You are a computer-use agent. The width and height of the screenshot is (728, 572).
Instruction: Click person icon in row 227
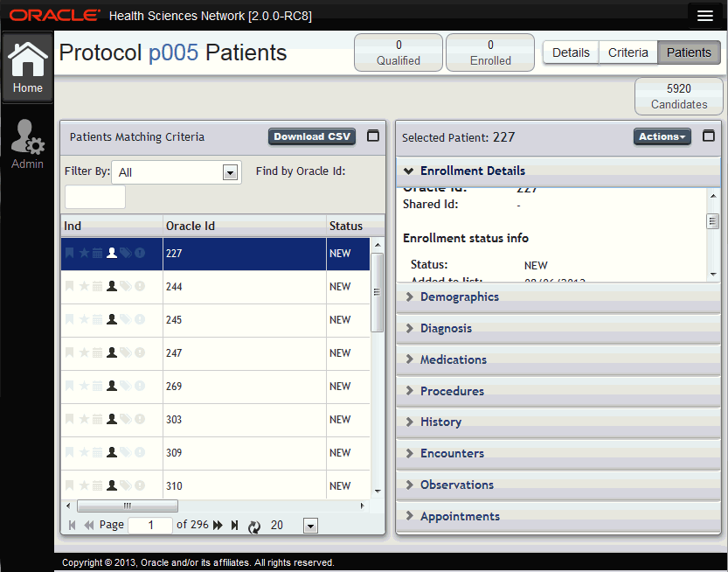(x=112, y=254)
